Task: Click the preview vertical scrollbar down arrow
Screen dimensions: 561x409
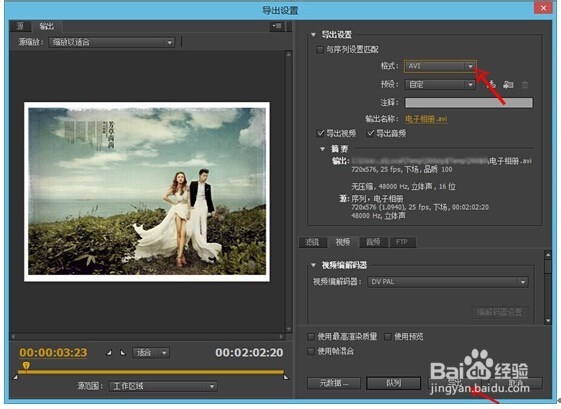Action: pyautogui.click(x=289, y=329)
